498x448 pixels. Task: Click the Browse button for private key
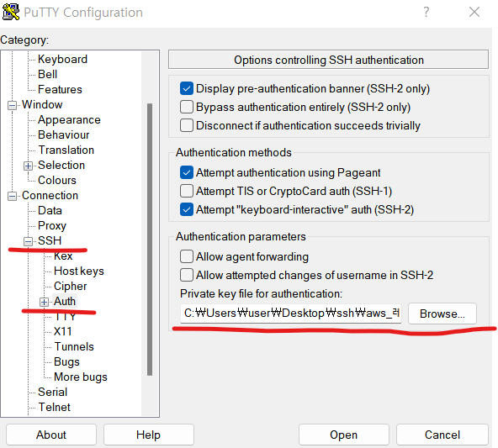point(442,314)
